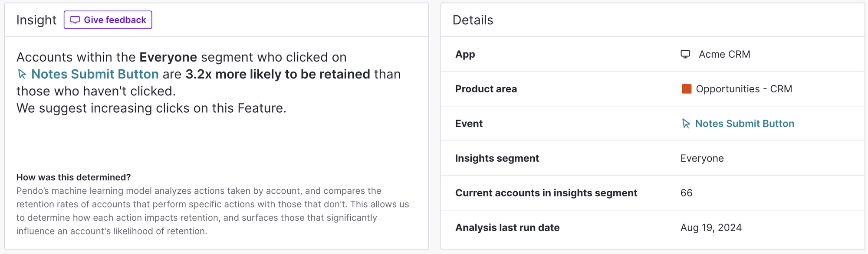Image resolution: width=868 pixels, height=254 pixels.
Task: Click the Everyone insights segment value
Action: [x=702, y=158]
